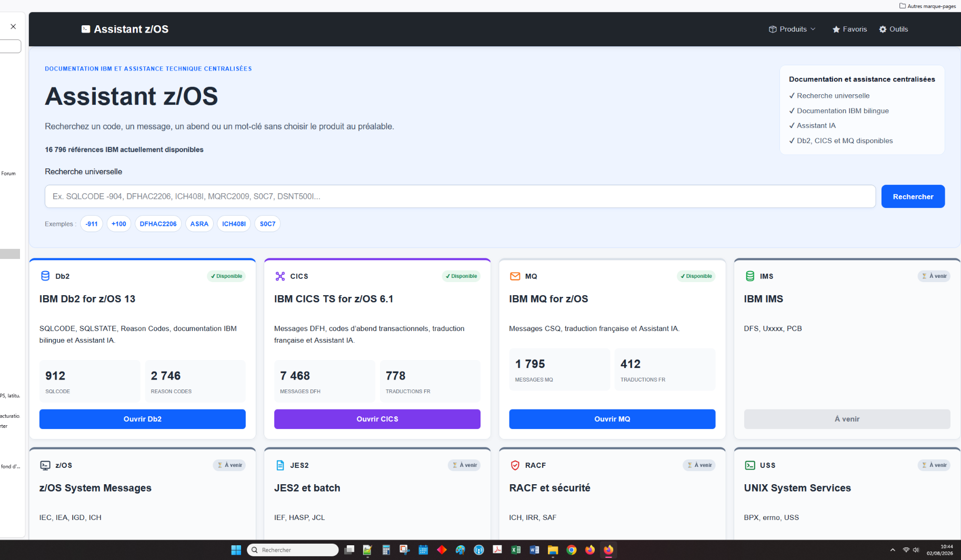Viewport: 961px width, 560px height.
Task: Close the left side panel with X
Action: click(13, 26)
